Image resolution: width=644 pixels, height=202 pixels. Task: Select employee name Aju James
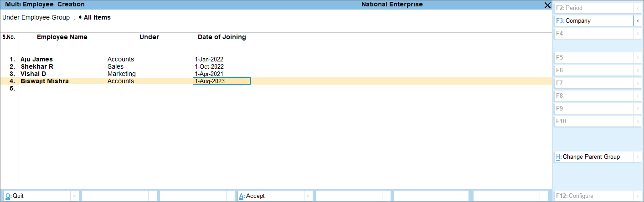36,59
